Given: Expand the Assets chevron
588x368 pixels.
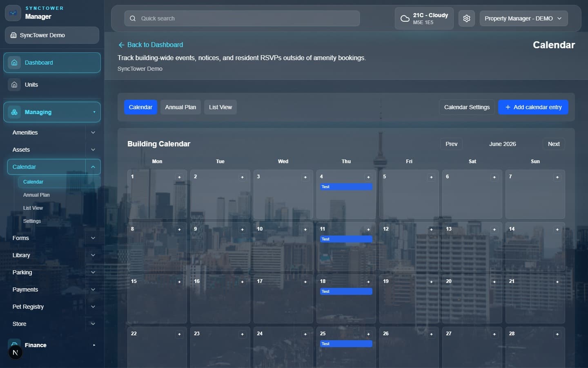Looking at the screenshot, I should (x=93, y=150).
